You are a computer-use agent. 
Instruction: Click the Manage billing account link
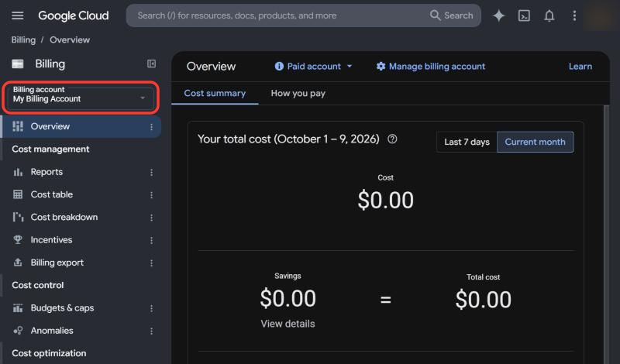click(x=436, y=66)
